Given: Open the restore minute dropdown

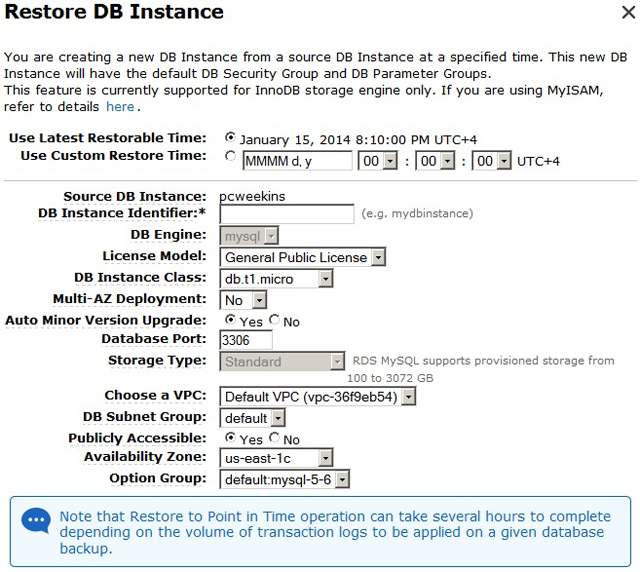Looking at the screenshot, I should [435, 161].
